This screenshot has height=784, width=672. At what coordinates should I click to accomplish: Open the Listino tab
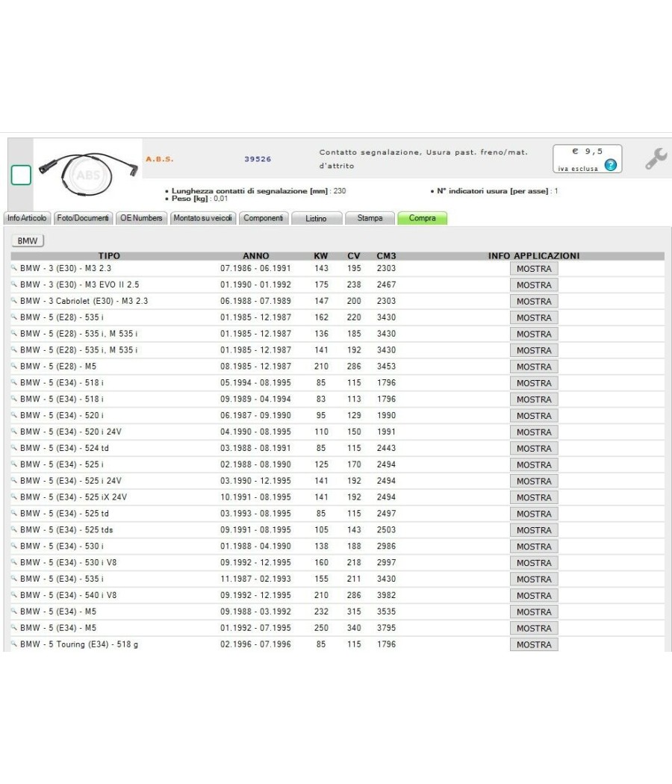[x=316, y=219]
